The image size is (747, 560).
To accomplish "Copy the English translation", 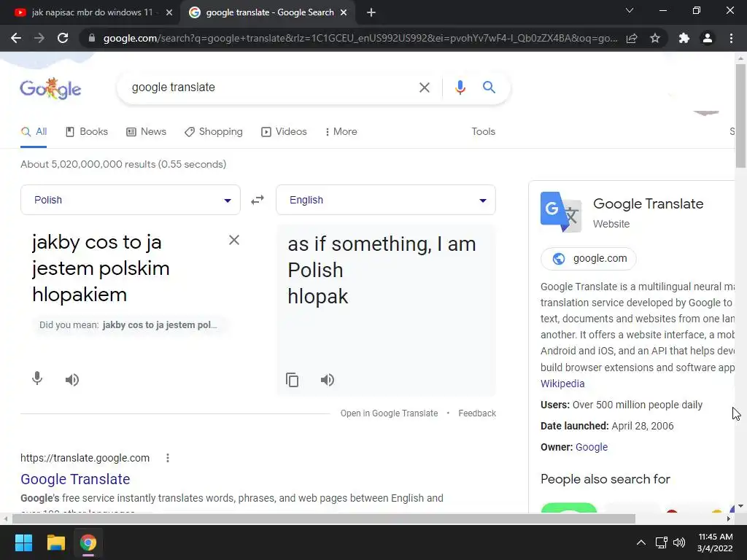I will (292, 379).
